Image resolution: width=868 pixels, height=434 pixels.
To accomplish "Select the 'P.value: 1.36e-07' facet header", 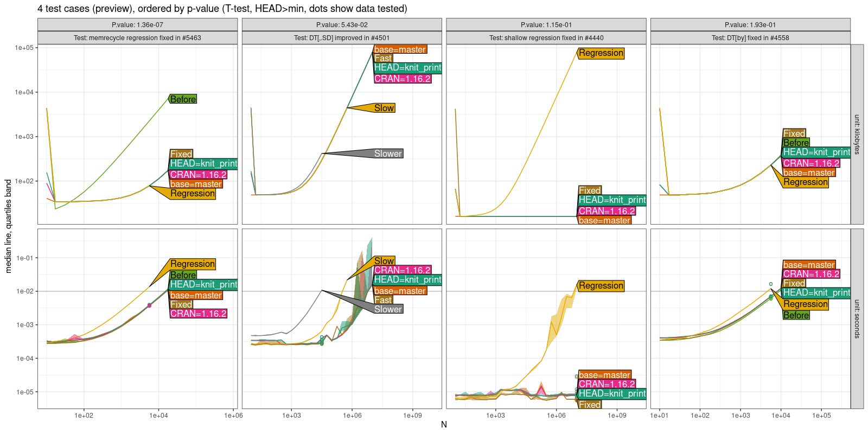I will click(137, 25).
